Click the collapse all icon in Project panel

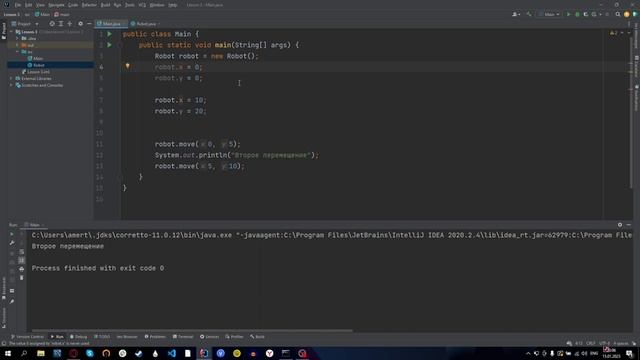(x=70, y=24)
